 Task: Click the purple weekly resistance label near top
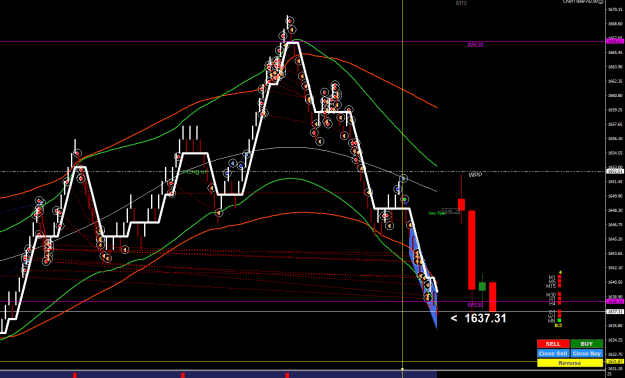[475, 45]
